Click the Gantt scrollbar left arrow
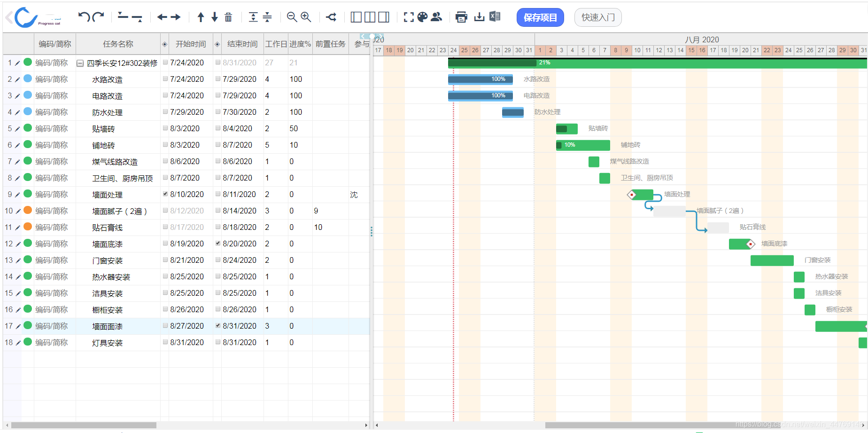This screenshot has height=433, width=868. 377,425
